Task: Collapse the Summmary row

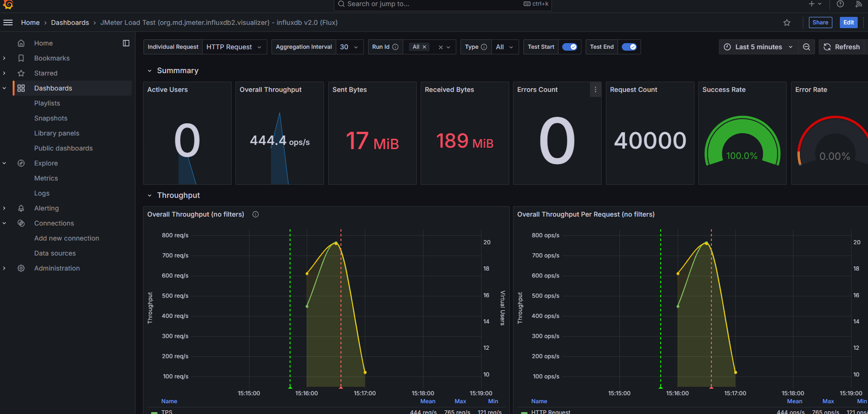Action: 150,71
